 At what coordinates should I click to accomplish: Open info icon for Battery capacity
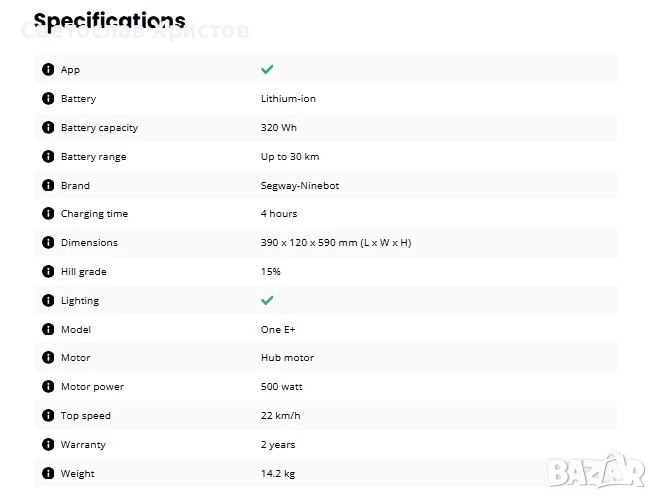pyautogui.click(x=47, y=128)
